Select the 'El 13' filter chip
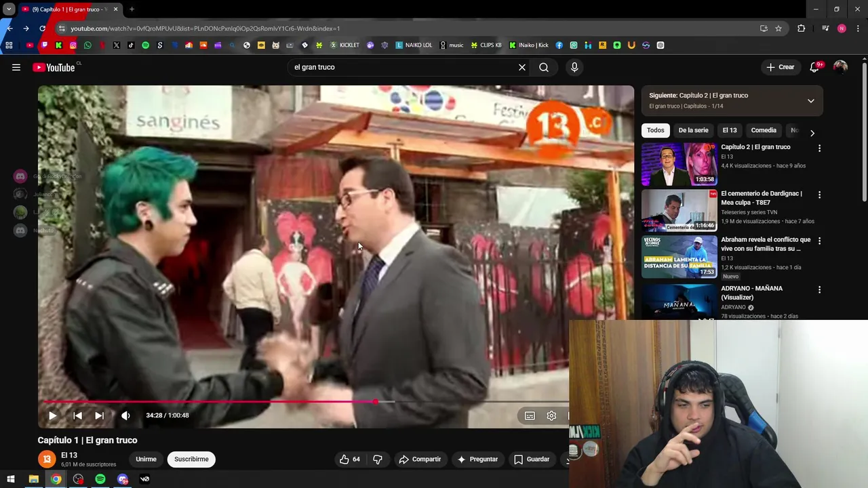The height and width of the screenshot is (488, 868). pyautogui.click(x=730, y=130)
